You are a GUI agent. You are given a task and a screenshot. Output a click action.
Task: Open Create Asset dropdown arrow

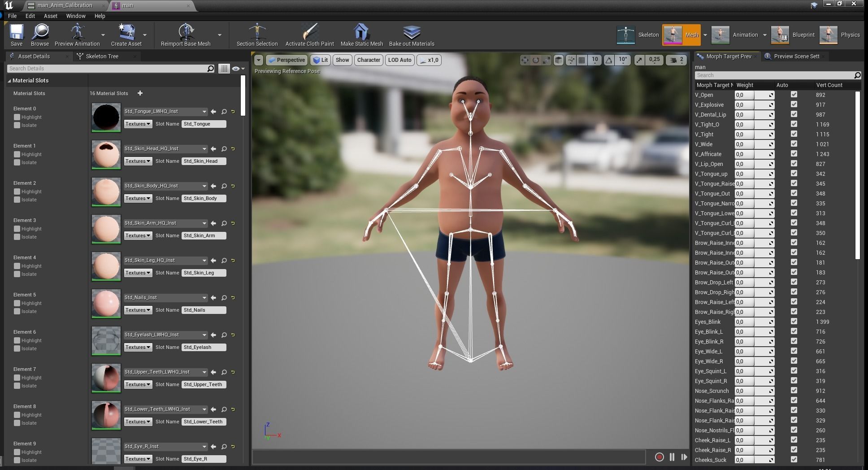pyautogui.click(x=144, y=35)
